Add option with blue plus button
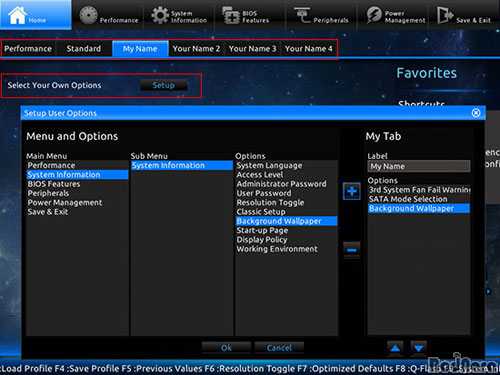Viewport: 500px width, 375px height. click(x=352, y=191)
